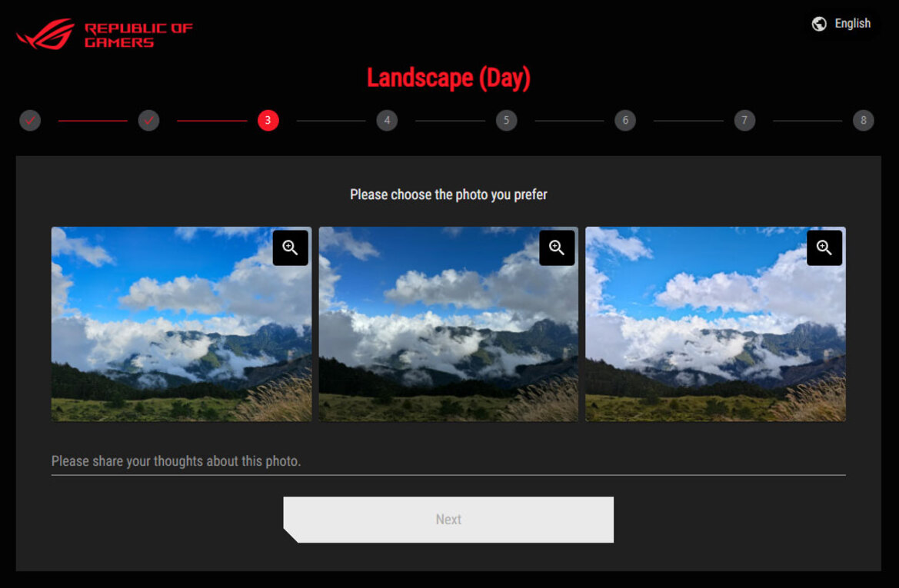899x588 pixels.
Task: Go back to completed step one checkmark
Action: click(30, 121)
